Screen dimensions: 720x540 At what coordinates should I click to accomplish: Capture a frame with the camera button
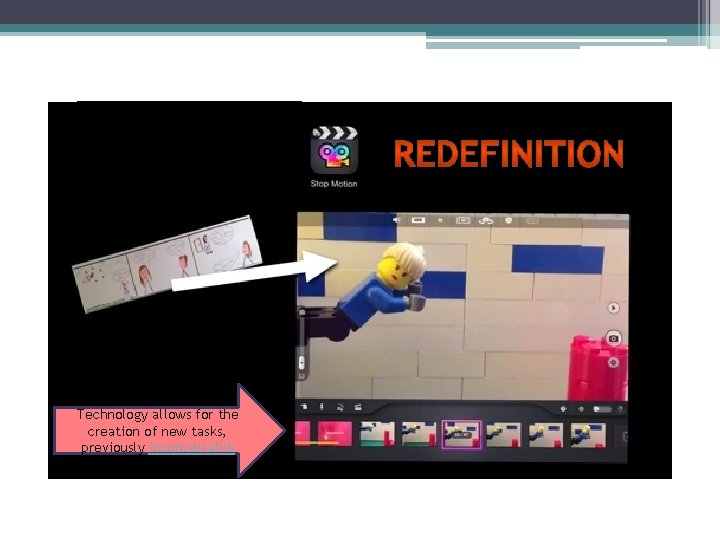pos(613,338)
